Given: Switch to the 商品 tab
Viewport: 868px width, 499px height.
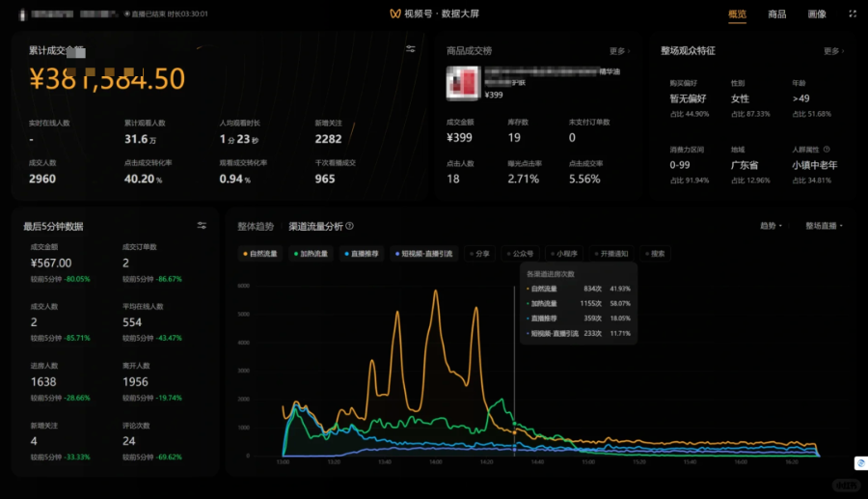Looking at the screenshot, I should coord(776,14).
